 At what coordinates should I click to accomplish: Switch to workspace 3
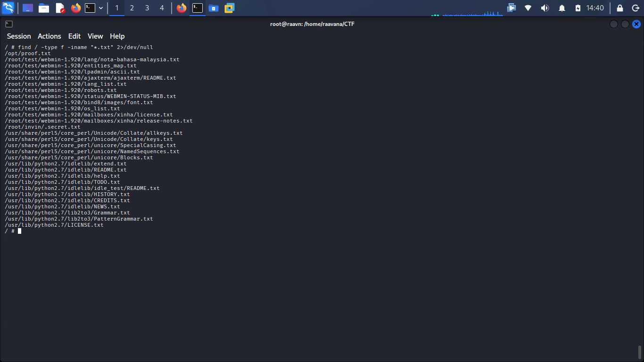click(x=147, y=8)
